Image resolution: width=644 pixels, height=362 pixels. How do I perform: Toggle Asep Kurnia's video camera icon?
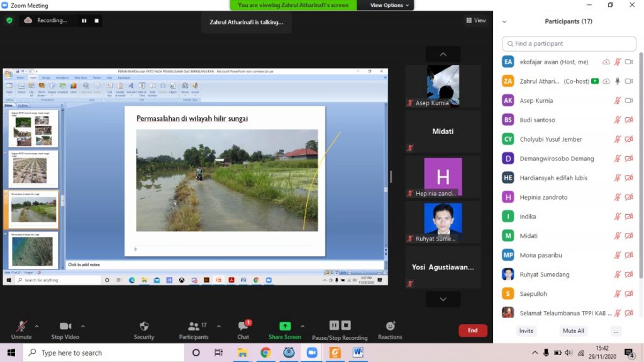[629, 100]
